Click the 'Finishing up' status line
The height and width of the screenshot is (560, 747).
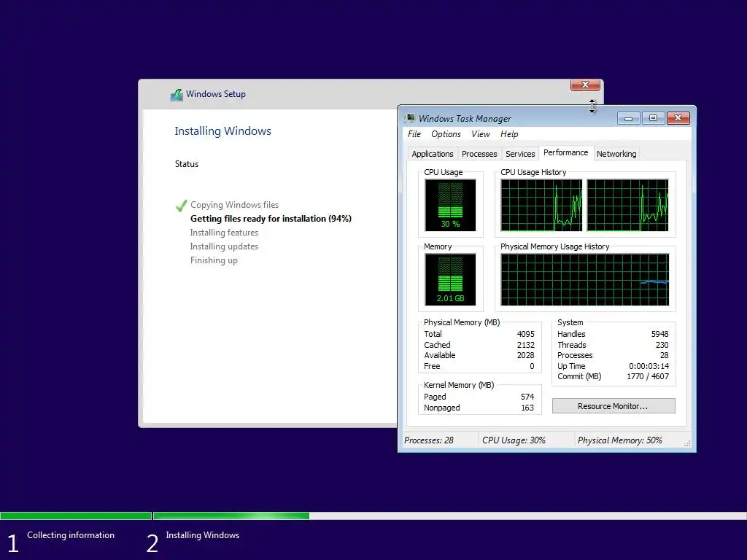pos(214,260)
